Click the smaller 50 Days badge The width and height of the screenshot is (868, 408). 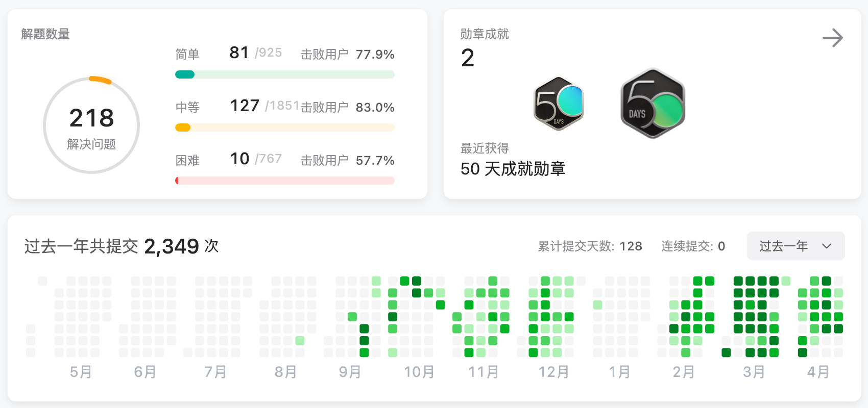click(x=559, y=104)
